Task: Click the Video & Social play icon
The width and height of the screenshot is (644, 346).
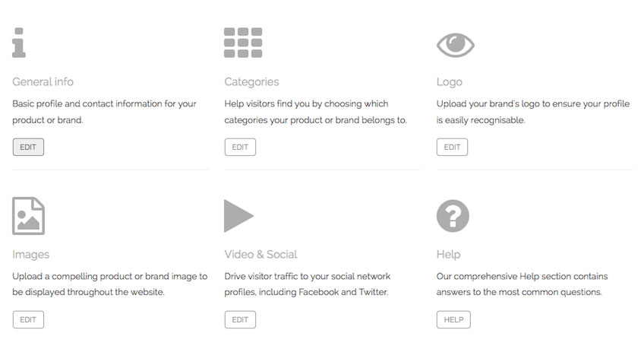Action: 239,216
